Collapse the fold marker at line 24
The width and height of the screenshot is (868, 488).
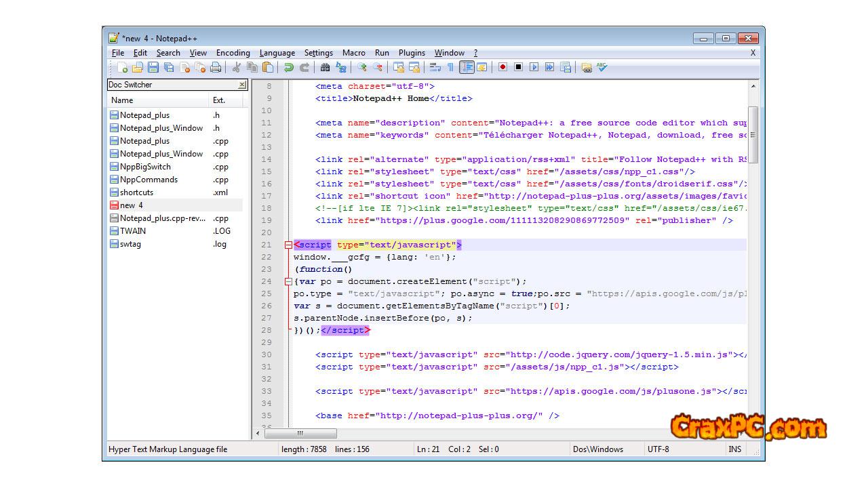point(288,282)
